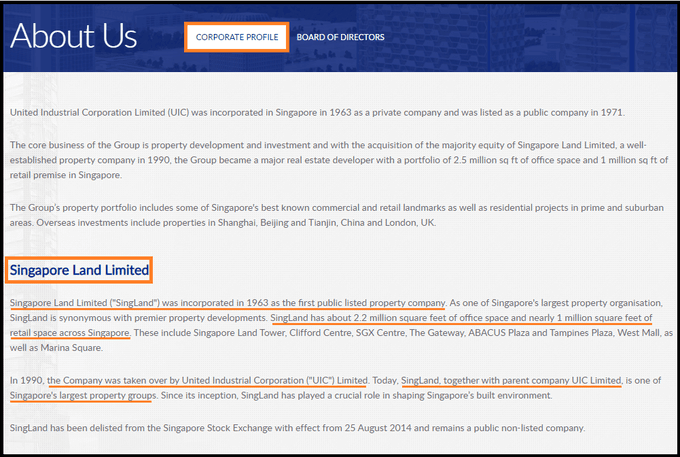Switch to the Board of Directors tab

[x=340, y=37]
